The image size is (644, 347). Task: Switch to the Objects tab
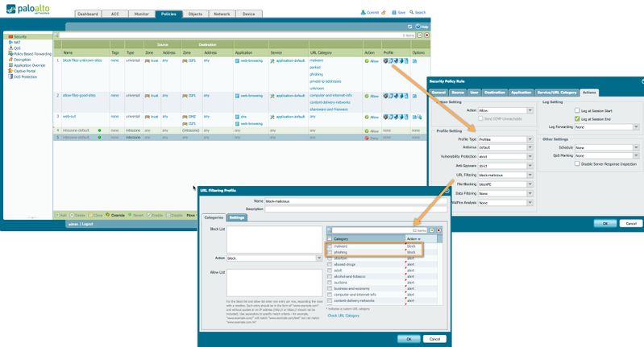[x=195, y=14]
